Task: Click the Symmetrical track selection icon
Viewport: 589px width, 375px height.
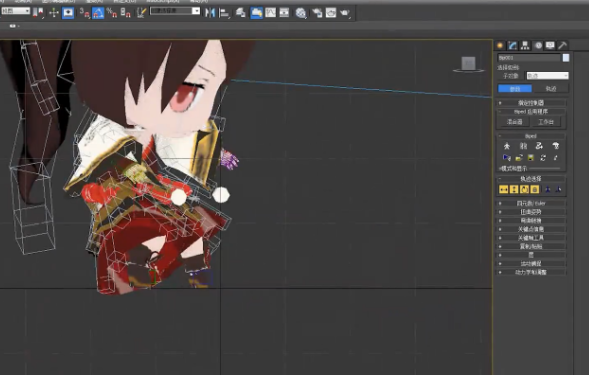Action: (x=548, y=189)
